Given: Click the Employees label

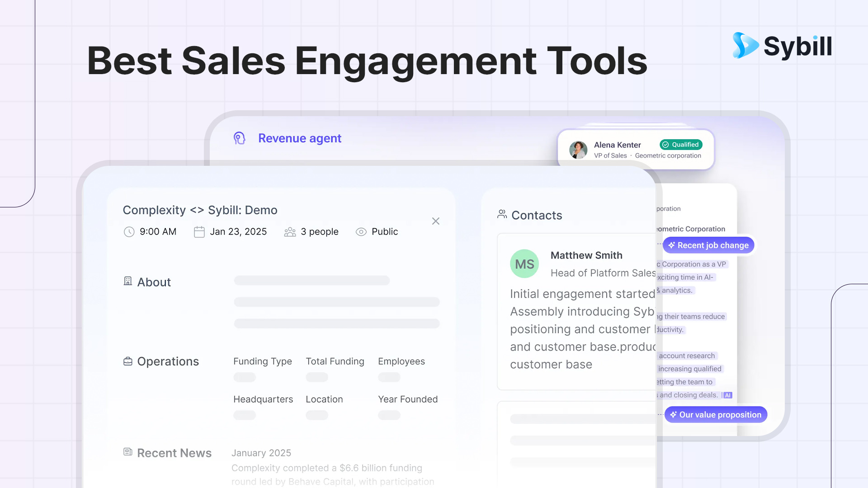Looking at the screenshot, I should (x=401, y=361).
